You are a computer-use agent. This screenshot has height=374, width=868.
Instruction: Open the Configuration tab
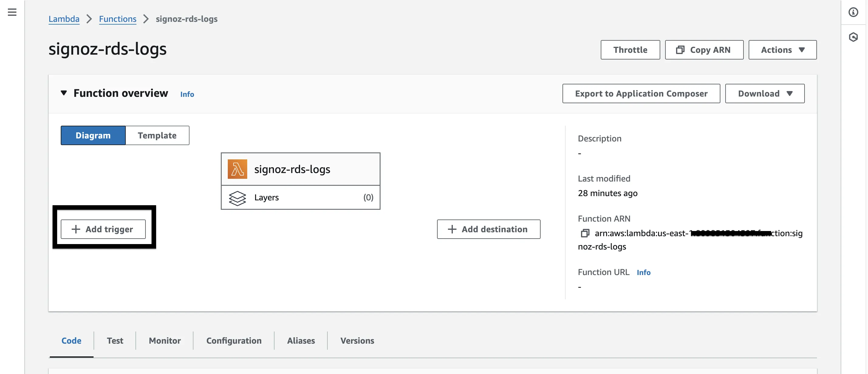coord(234,341)
